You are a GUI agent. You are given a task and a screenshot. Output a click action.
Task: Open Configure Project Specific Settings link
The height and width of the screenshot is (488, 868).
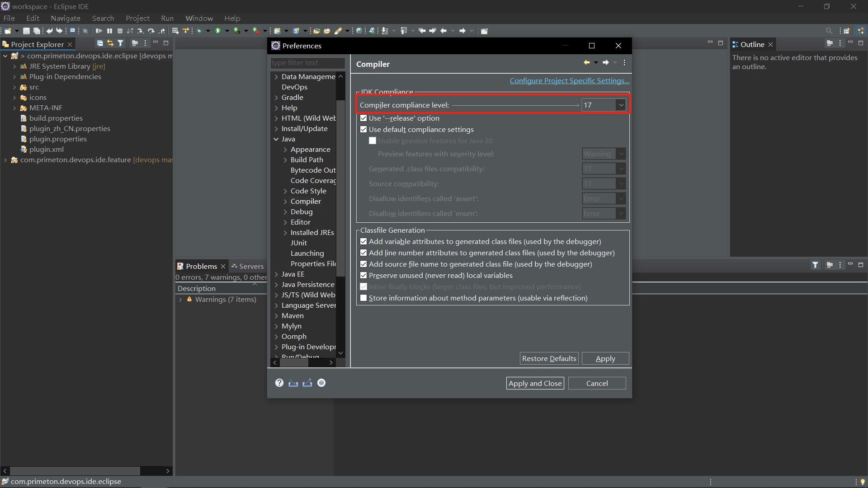tap(569, 81)
